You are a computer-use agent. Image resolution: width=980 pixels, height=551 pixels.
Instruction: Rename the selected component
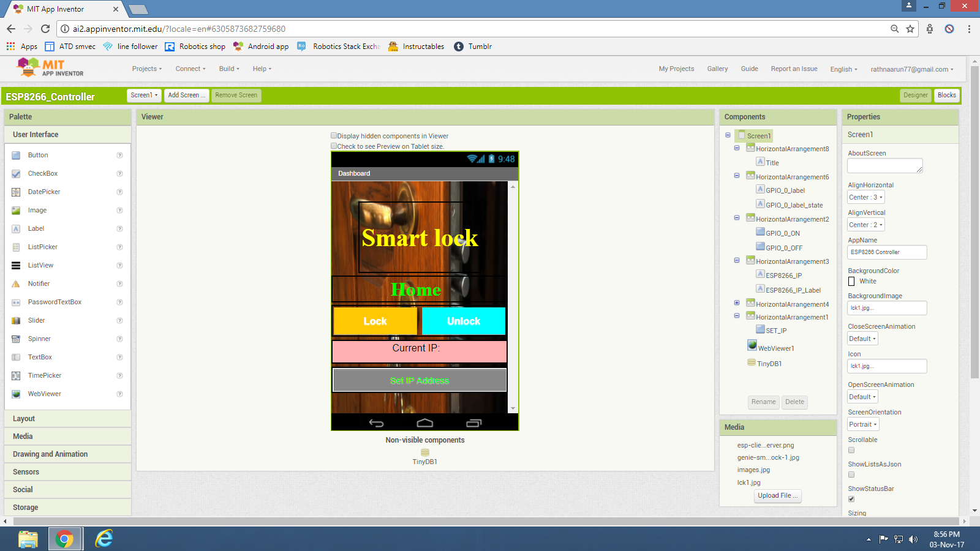click(764, 402)
